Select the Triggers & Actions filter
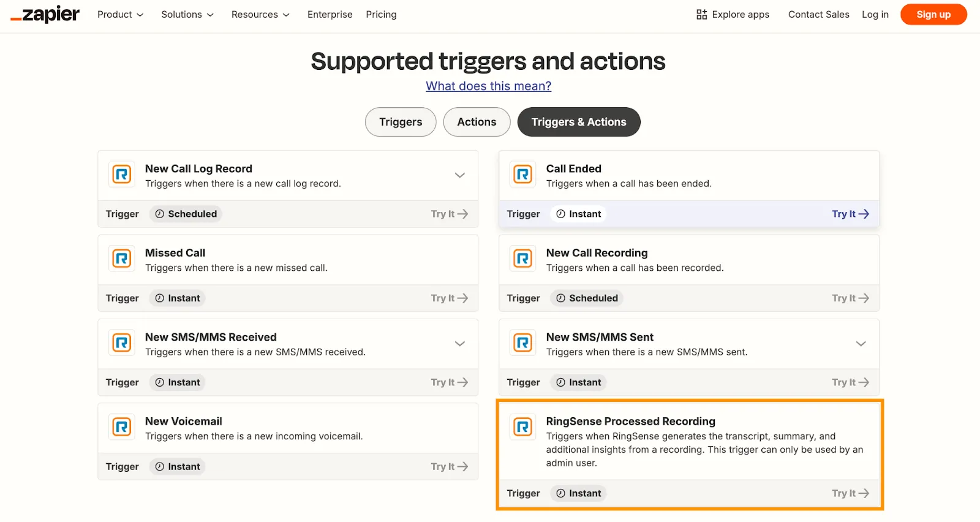The width and height of the screenshot is (980, 522). click(x=578, y=122)
